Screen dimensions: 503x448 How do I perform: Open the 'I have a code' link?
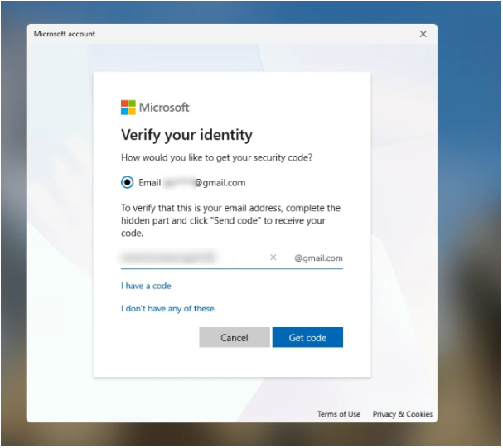[146, 286]
